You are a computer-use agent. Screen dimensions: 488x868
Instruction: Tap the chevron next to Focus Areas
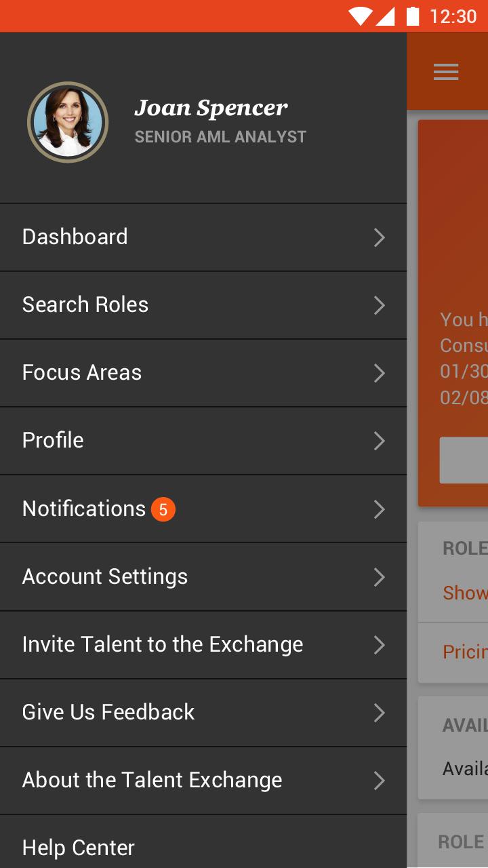[380, 373]
